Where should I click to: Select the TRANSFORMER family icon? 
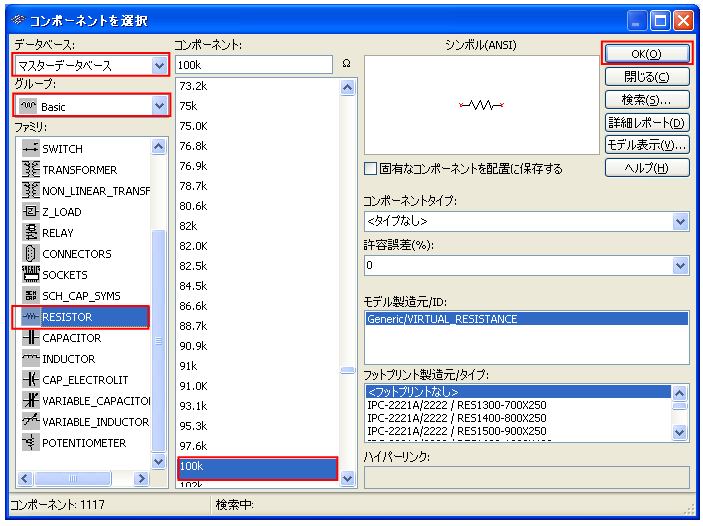click(30, 170)
